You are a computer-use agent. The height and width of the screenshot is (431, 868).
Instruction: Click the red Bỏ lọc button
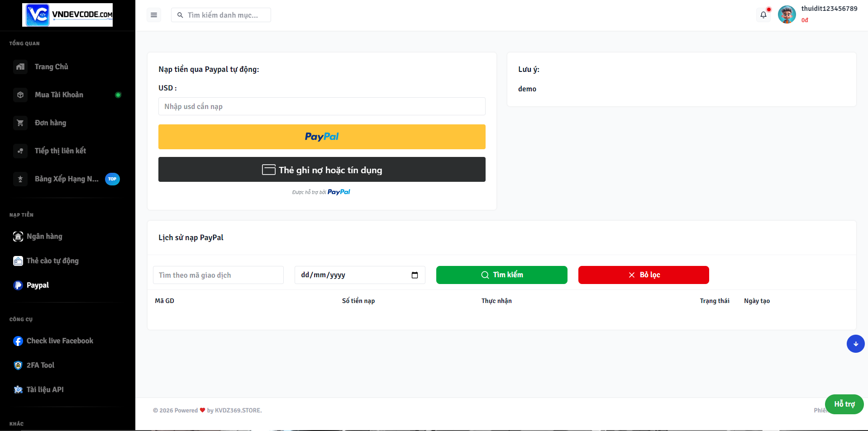tap(644, 275)
